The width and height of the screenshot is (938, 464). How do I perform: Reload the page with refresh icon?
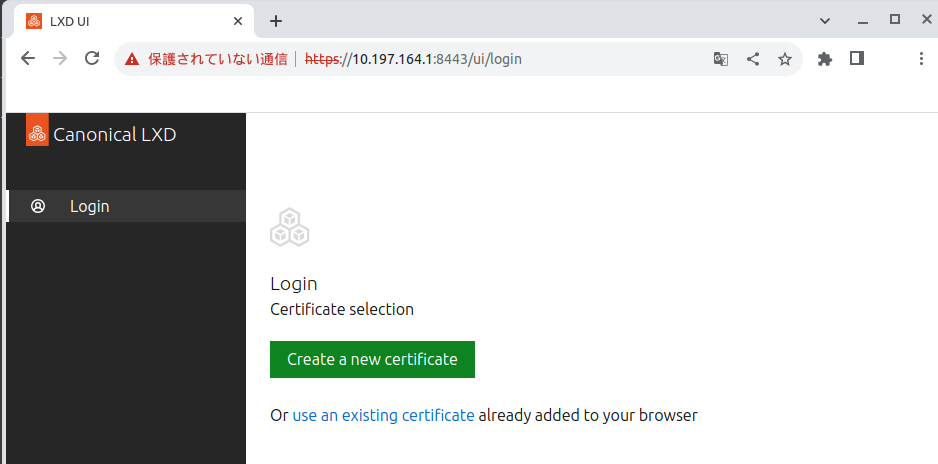click(92, 59)
